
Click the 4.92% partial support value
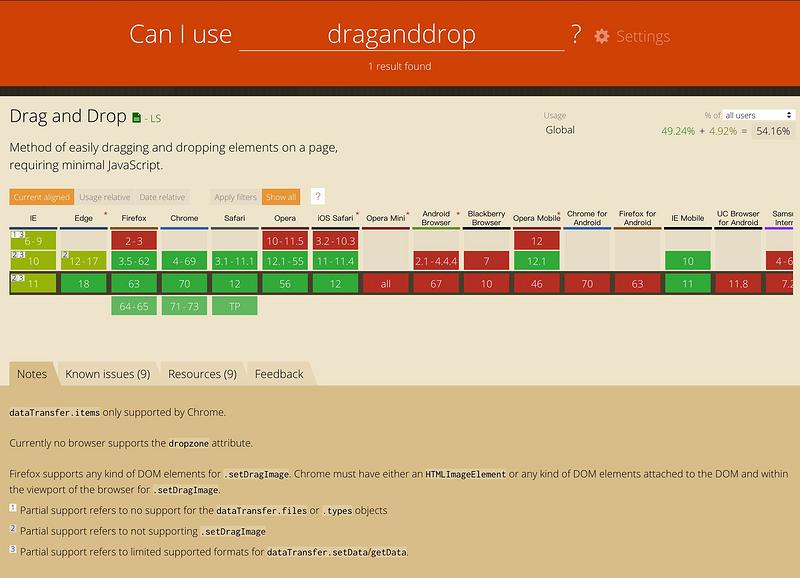click(723, 131)
